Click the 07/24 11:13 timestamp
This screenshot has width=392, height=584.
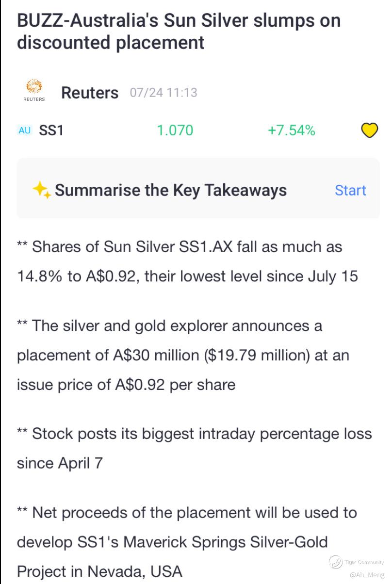[163, 93]
